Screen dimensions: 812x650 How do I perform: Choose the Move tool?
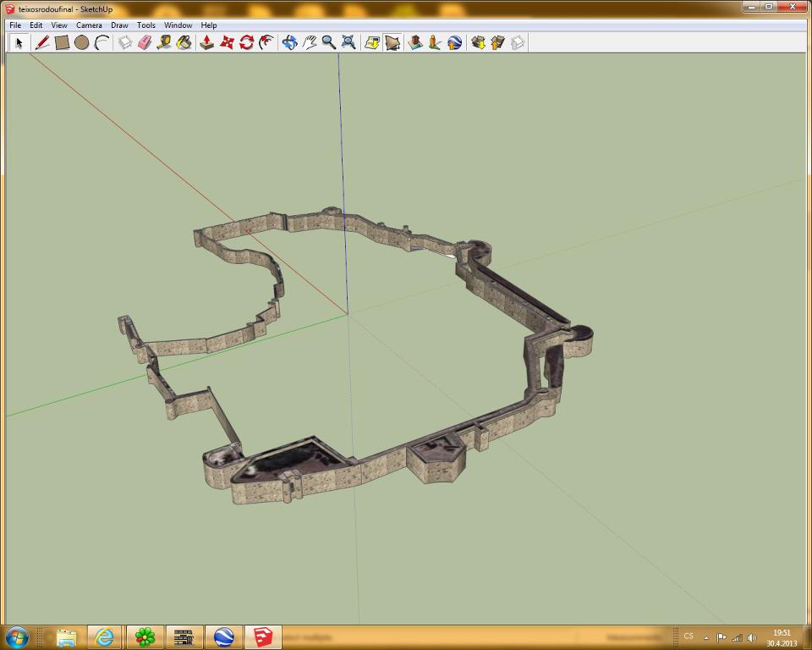(x=227, y=42)
